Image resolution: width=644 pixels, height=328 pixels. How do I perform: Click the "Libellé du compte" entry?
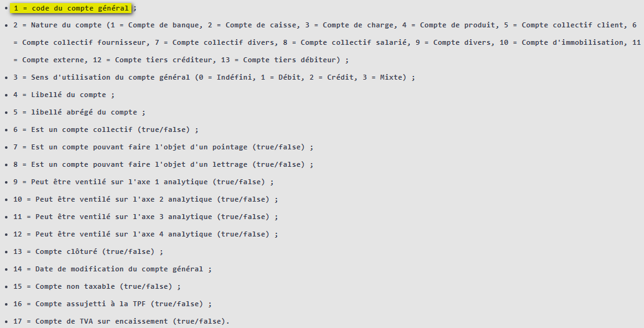(x=64, y=95)
